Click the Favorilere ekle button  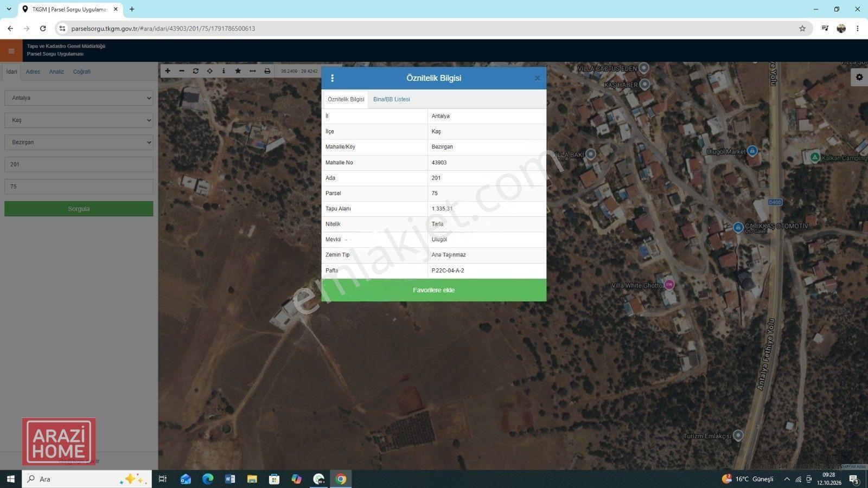(x=434, y=290)
